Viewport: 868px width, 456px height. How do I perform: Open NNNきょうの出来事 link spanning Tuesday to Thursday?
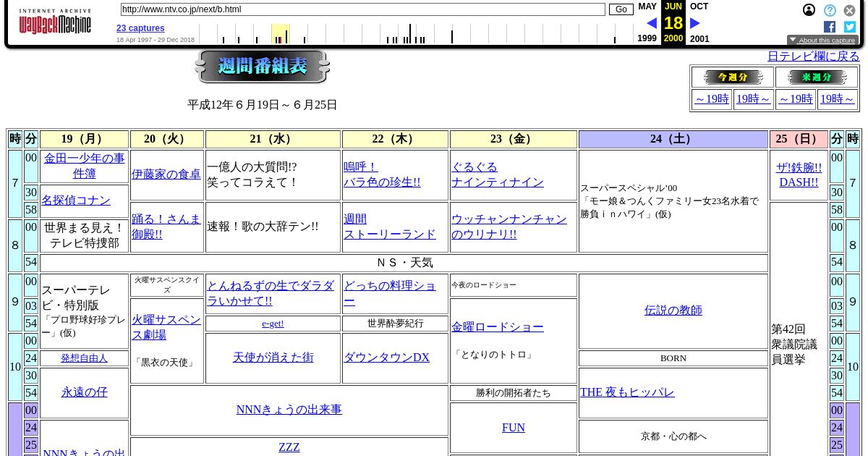coord(289,410)
